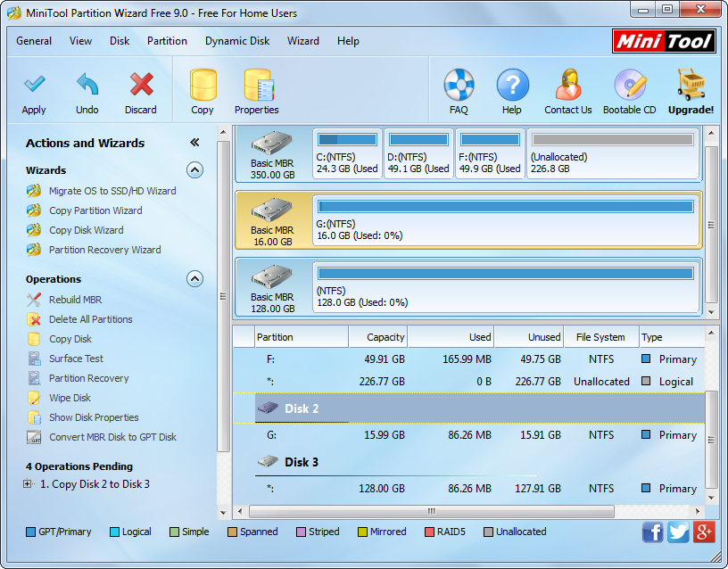
Task: Click the MiniTool logo
Action: click(664, 41)
